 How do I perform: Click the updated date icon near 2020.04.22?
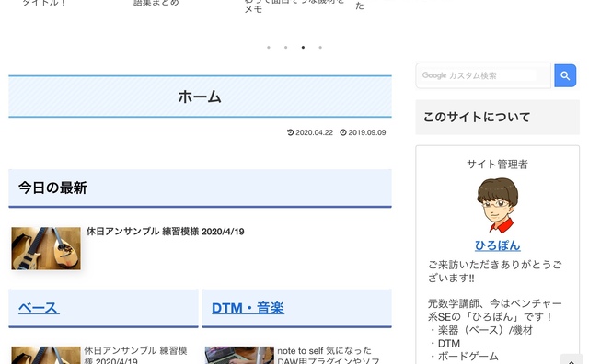[x=291, y=132]
